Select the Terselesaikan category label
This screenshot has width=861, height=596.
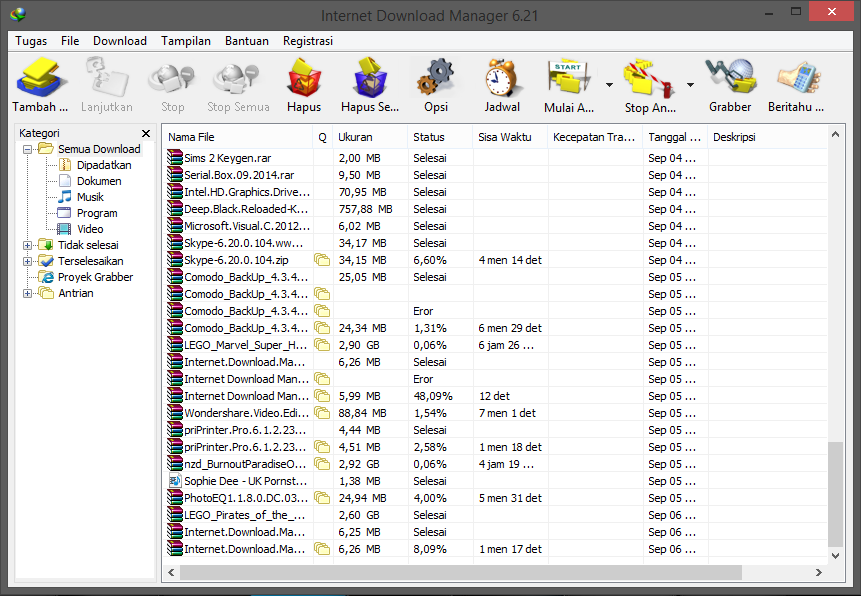click(x=91, y=261)
